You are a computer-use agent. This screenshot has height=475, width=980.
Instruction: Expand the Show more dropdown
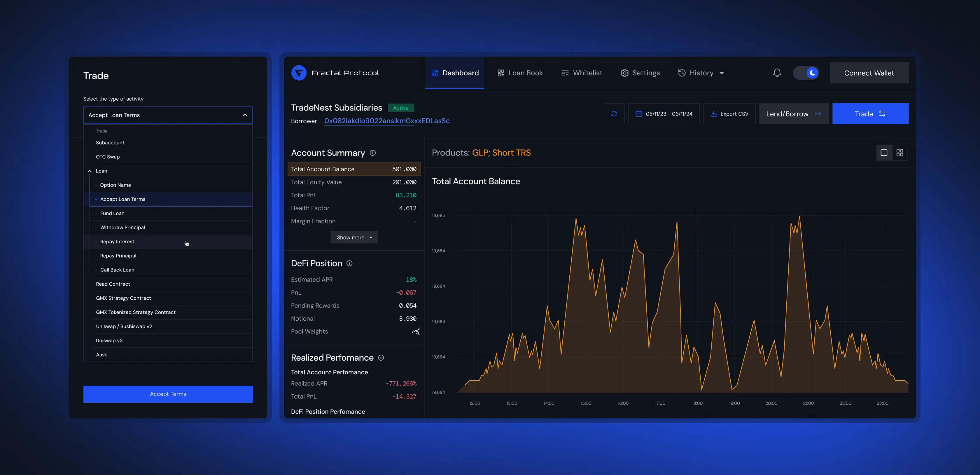click(x=354, y=237)
